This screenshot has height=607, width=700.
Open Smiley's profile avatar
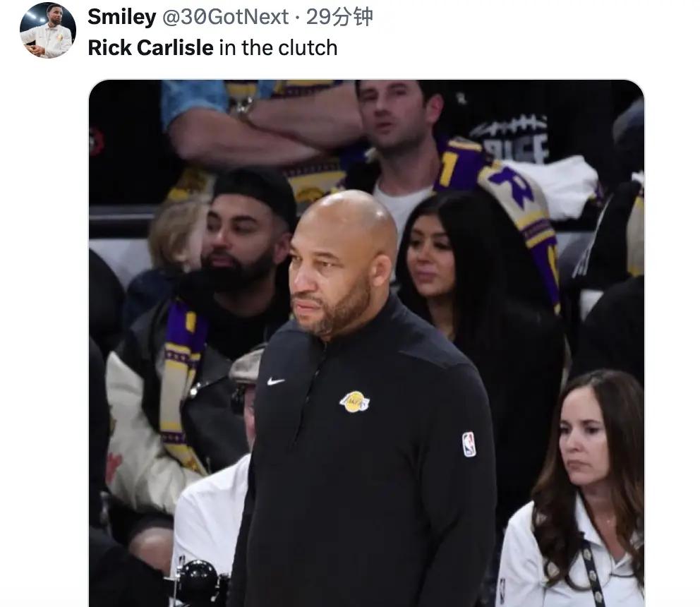coord(48,30)
